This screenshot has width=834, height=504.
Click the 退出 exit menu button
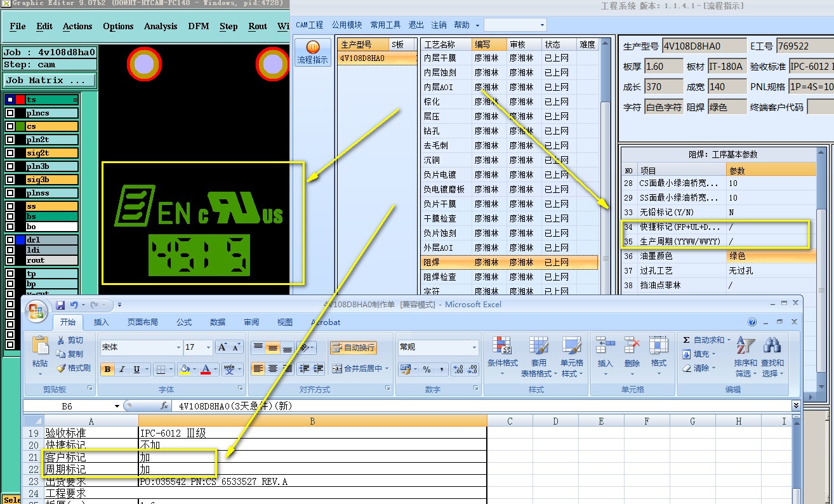[416, 25]
